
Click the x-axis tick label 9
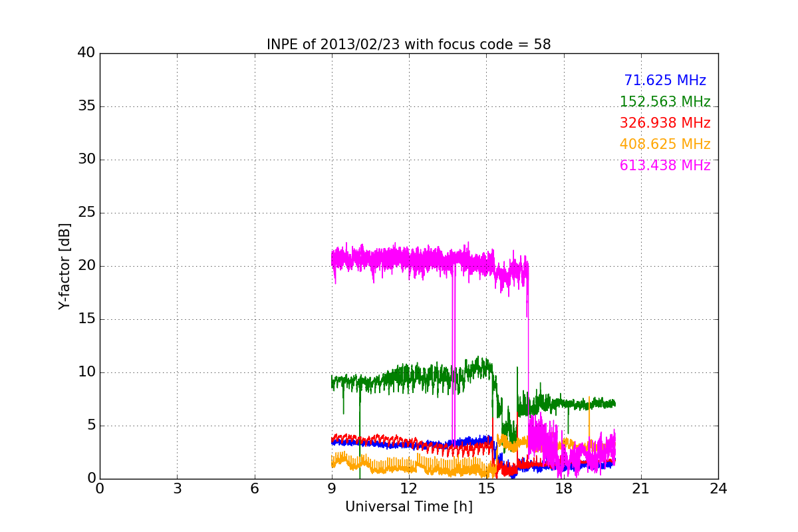(x=332, y=489)
